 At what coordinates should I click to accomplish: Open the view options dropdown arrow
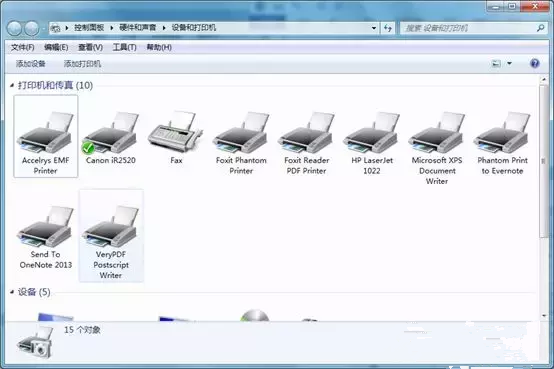[x=509, y=64]
